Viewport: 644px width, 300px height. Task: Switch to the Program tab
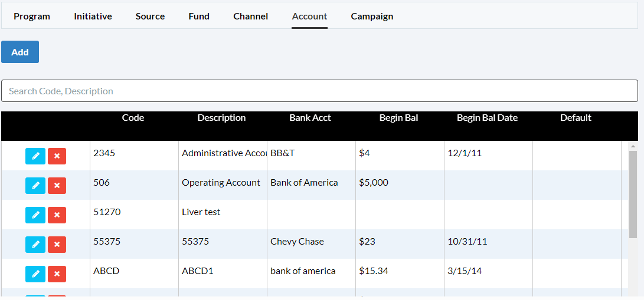point(32,17)
